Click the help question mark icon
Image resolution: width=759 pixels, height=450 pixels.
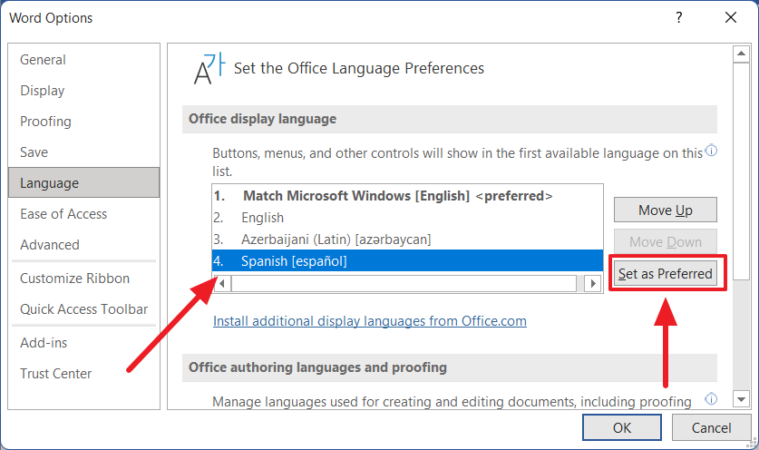point(679,18)
